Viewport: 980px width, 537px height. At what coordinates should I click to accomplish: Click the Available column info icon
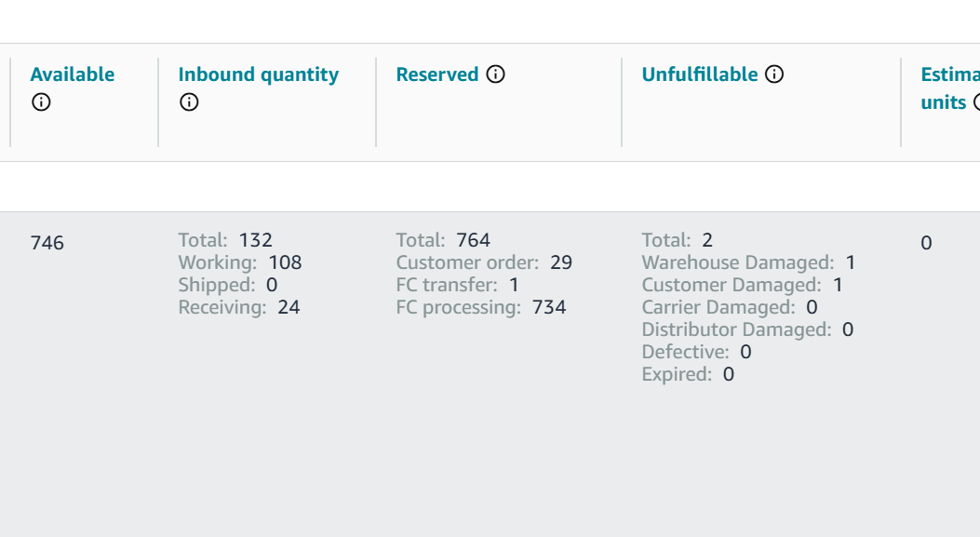click(41, 101)
